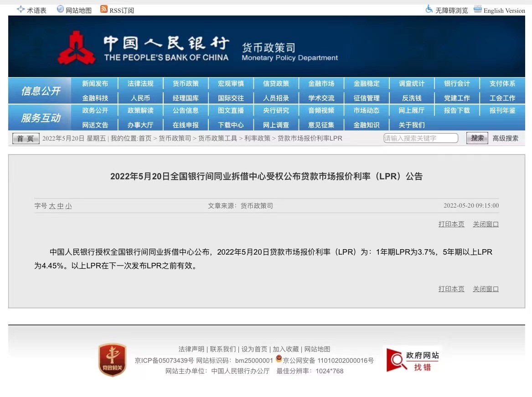
Task: Open the 网上展厅 menu item
Action: (412, 110)
